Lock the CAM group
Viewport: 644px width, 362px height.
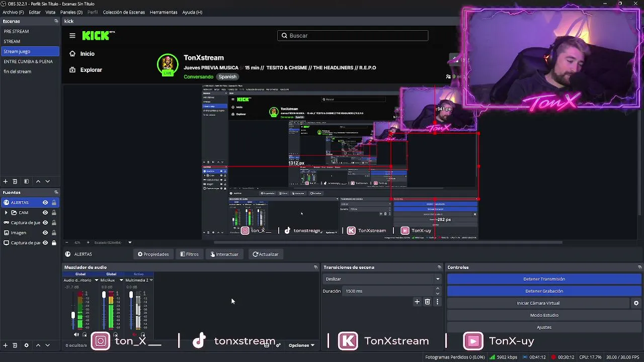pos(54,213)
